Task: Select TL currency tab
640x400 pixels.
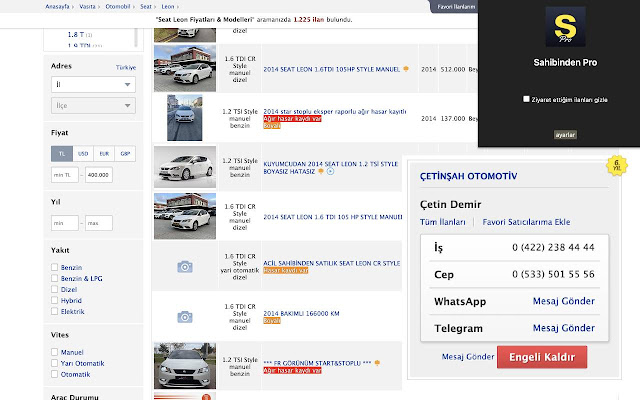Action: pos(62,153)
